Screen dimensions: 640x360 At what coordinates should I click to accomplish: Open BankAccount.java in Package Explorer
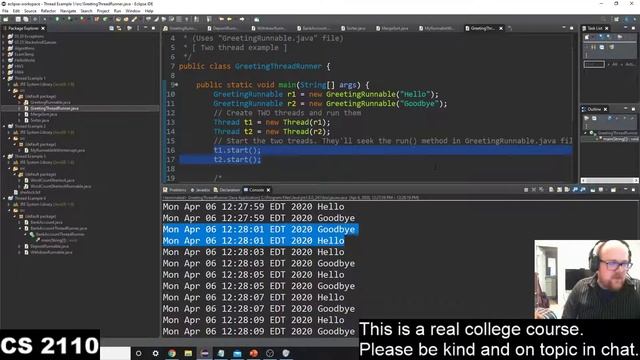pyautogui.click(x=46, y=222)
